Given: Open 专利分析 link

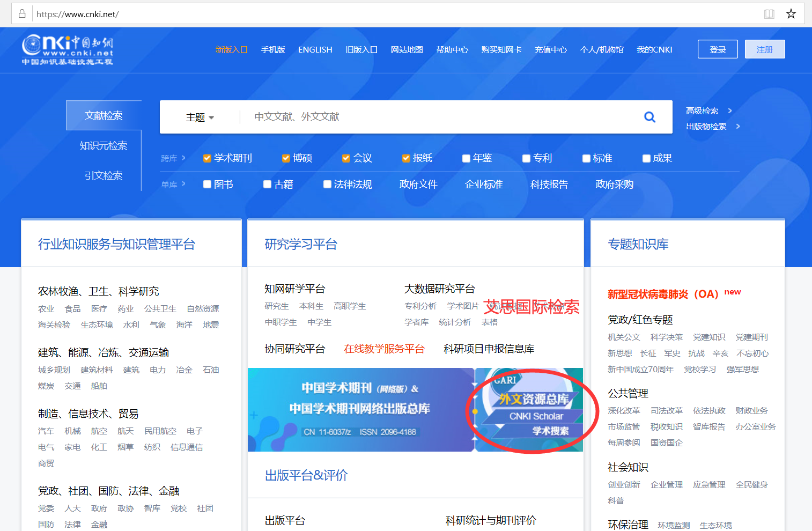Looking at the screenshot, I should (420, 306).
